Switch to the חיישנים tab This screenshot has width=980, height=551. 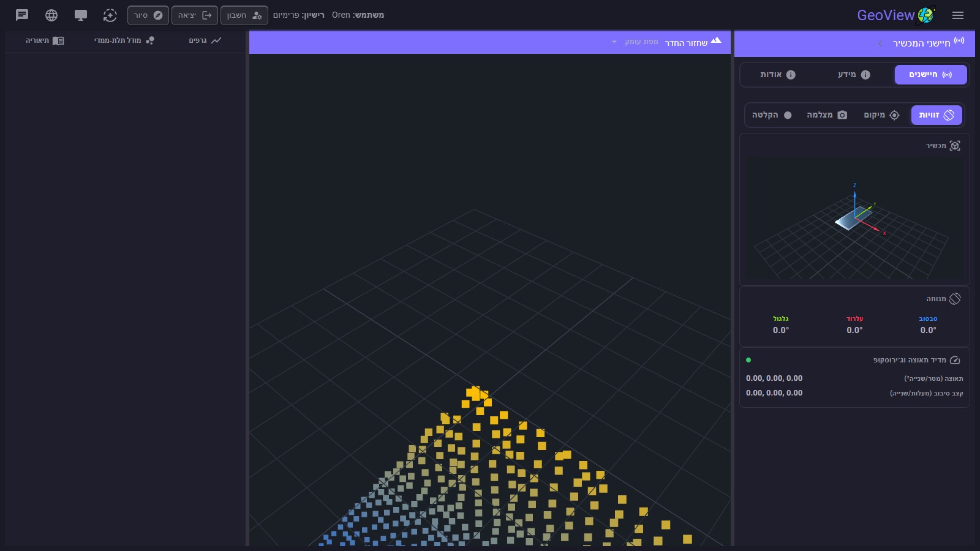pos(930,75)
